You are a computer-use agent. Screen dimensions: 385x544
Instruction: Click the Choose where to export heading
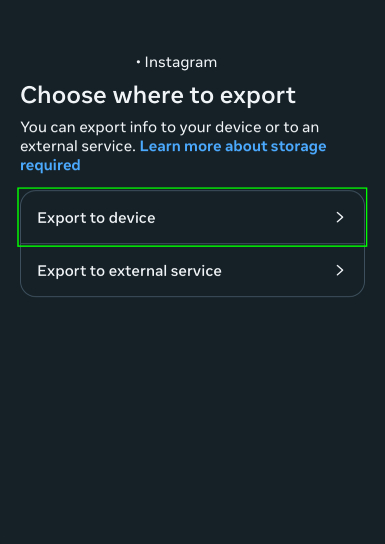[158, 95]
